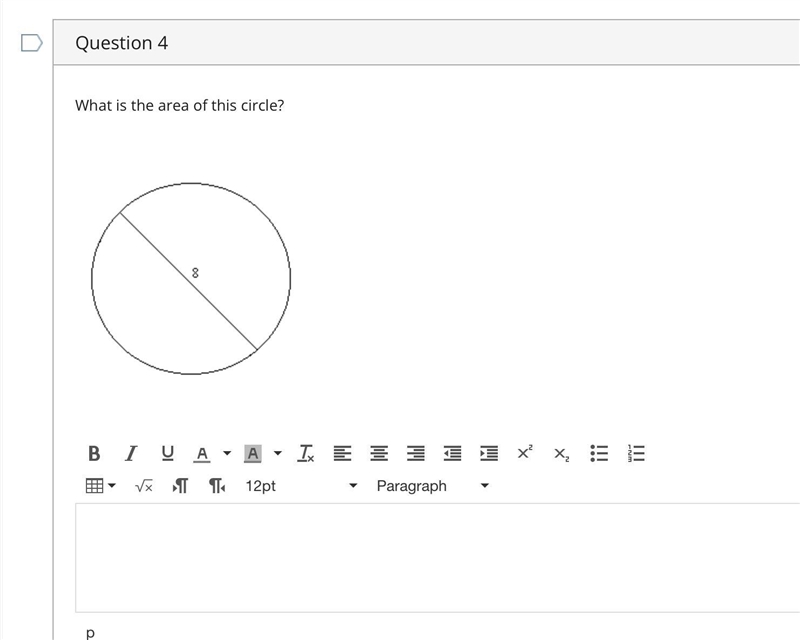Toggle underline formatting

(167, 453)
